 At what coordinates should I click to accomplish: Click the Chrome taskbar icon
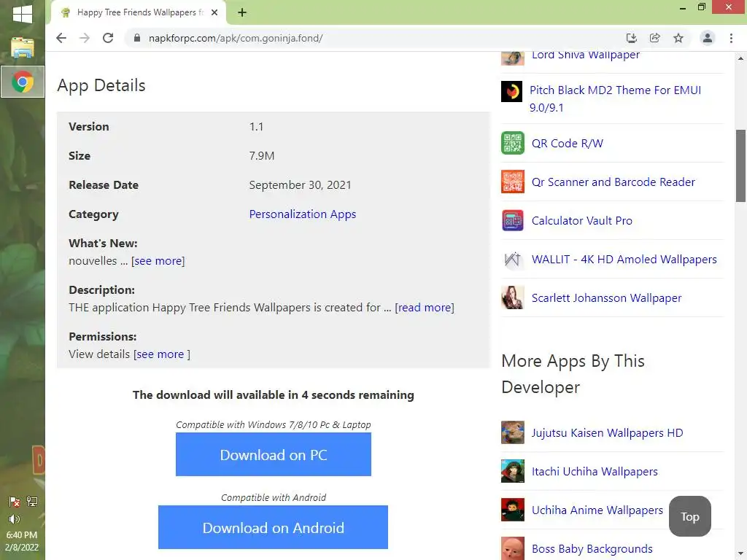(23, 82)
